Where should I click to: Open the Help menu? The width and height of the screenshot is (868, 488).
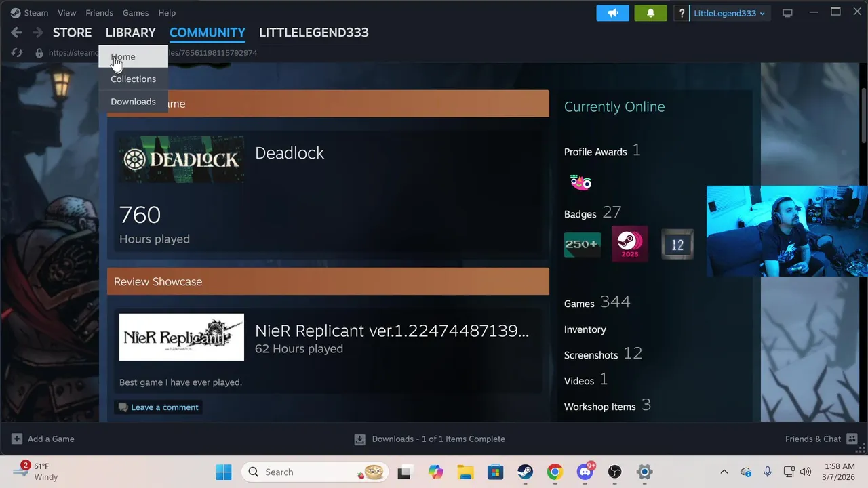click(x=167, y=13)
